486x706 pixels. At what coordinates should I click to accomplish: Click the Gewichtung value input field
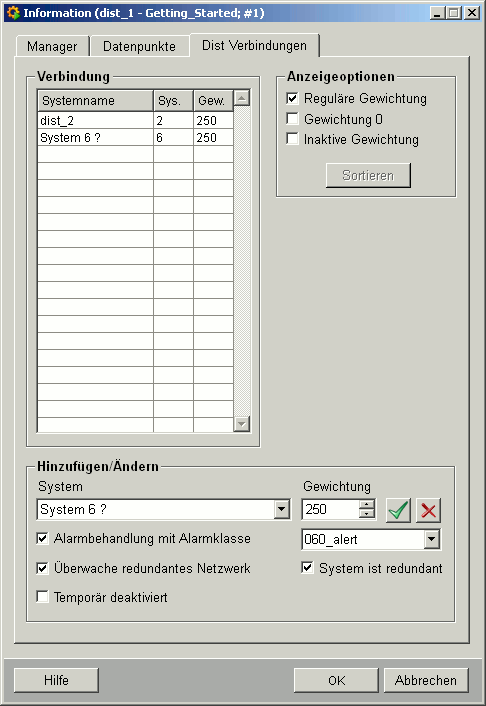pyautogui.click(x=331, y=509)
